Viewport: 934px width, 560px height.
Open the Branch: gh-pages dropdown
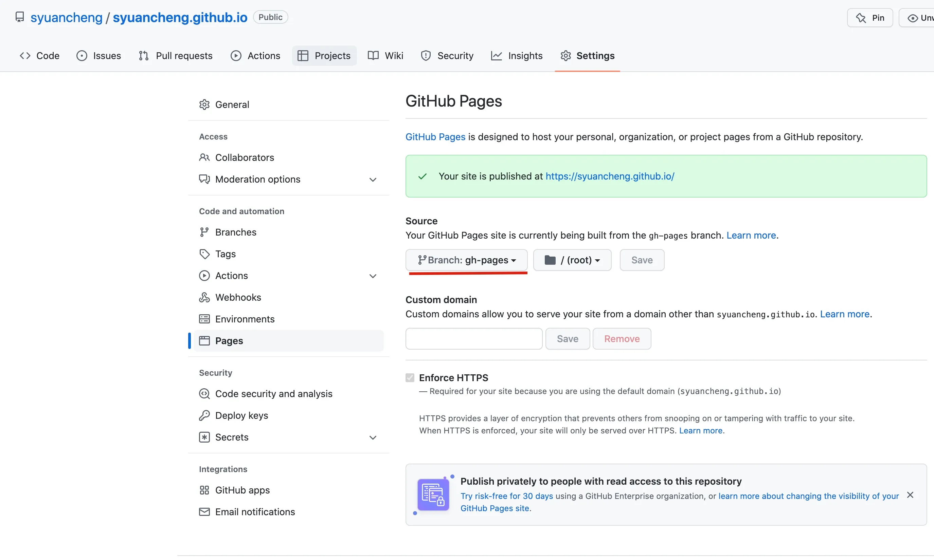pos(467,260)
